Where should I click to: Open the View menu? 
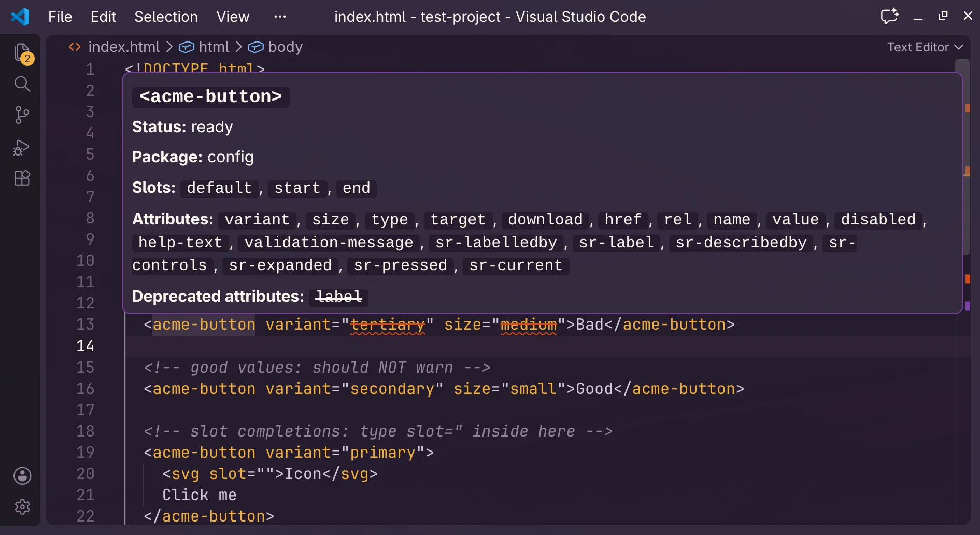pos(233,17)
